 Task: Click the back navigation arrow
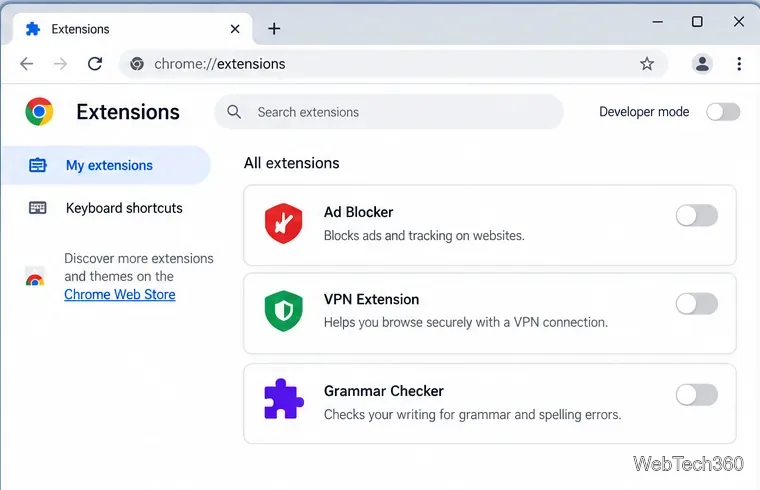[x=27, y=63]
